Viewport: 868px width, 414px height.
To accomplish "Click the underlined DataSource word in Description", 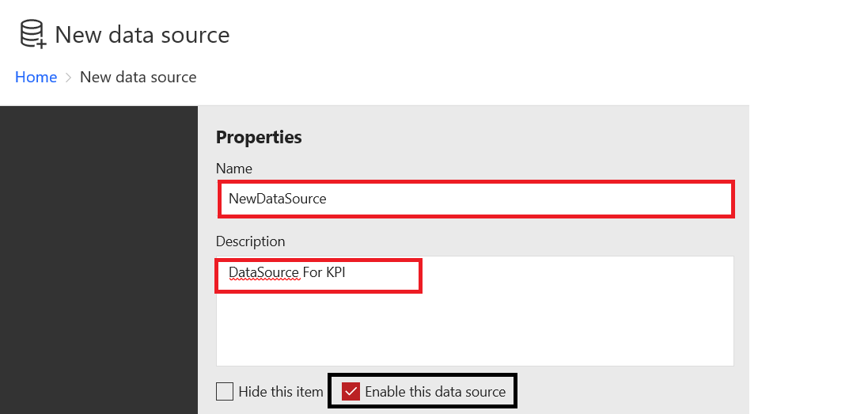I will tap(263, 273).
